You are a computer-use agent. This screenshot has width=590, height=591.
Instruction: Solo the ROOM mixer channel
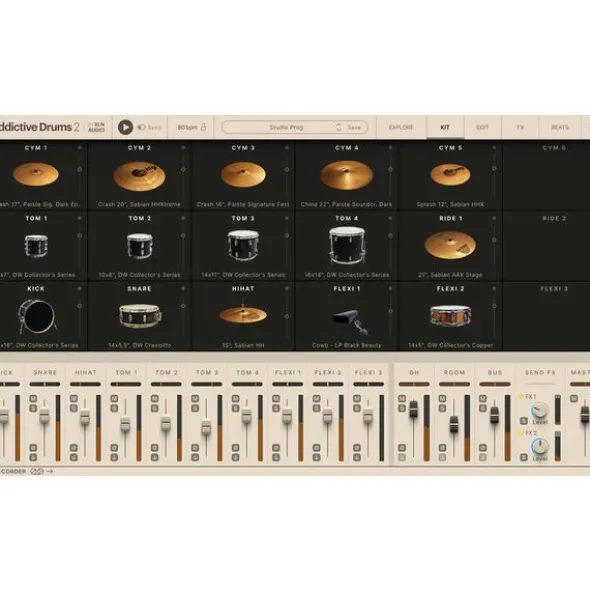pos(442,408)
